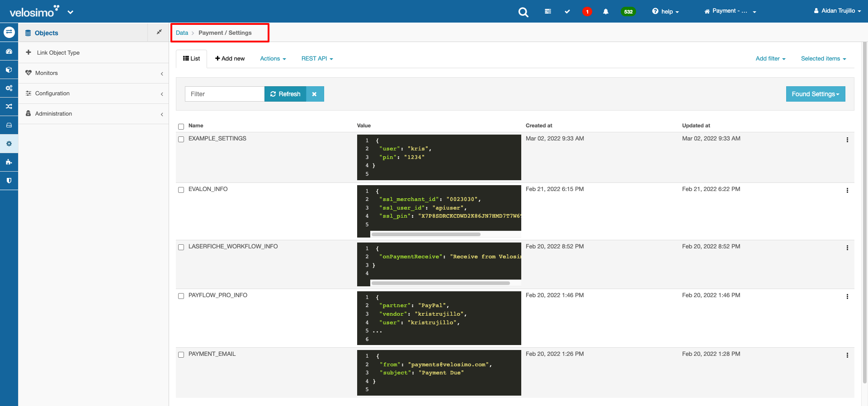Click the Configuration sliders icon
868x406 pixels.
pos(28,93)
